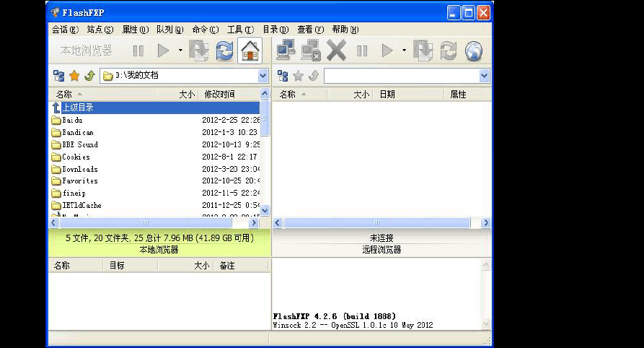Click the home folder icon
The width and height of the screenshot is (644, 348).
pyautogui.click(x=250, y=51)
